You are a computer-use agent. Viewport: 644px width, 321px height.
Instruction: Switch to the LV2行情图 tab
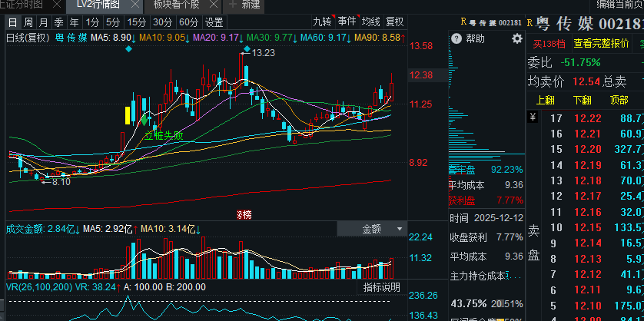tap(98, 5)
